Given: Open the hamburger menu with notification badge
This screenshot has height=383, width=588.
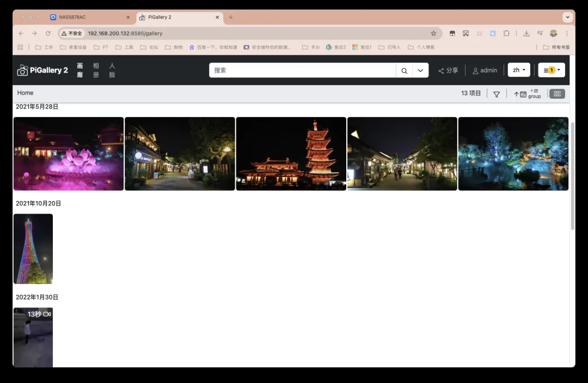Looking at the screenshot, I should tap(552, 70).
